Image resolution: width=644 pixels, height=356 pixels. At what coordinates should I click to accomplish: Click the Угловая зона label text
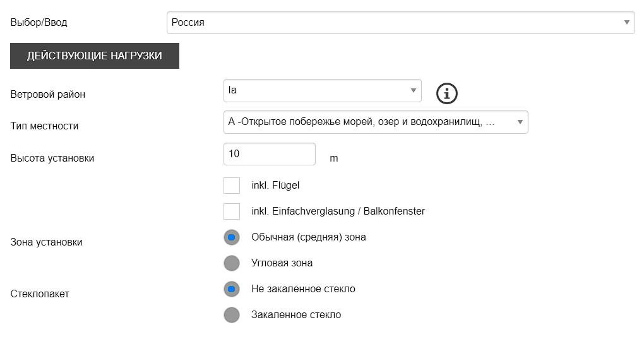(x=282, y=263)
